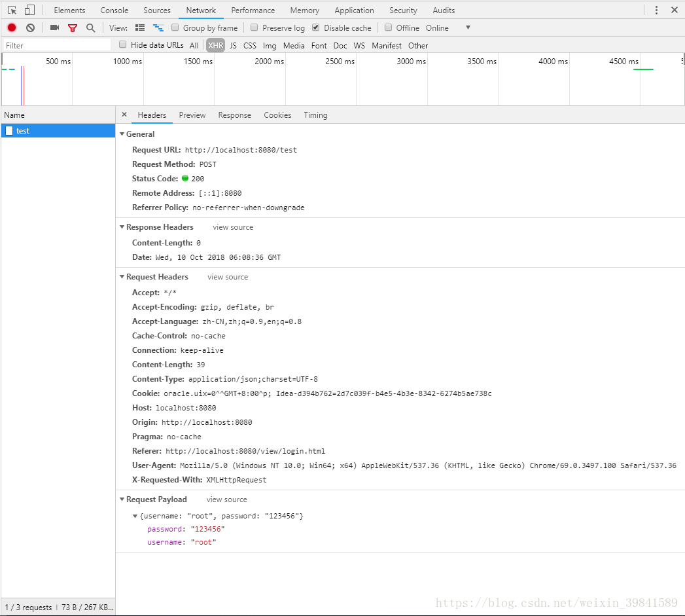Go to the Performance tab

pos(253,10)
